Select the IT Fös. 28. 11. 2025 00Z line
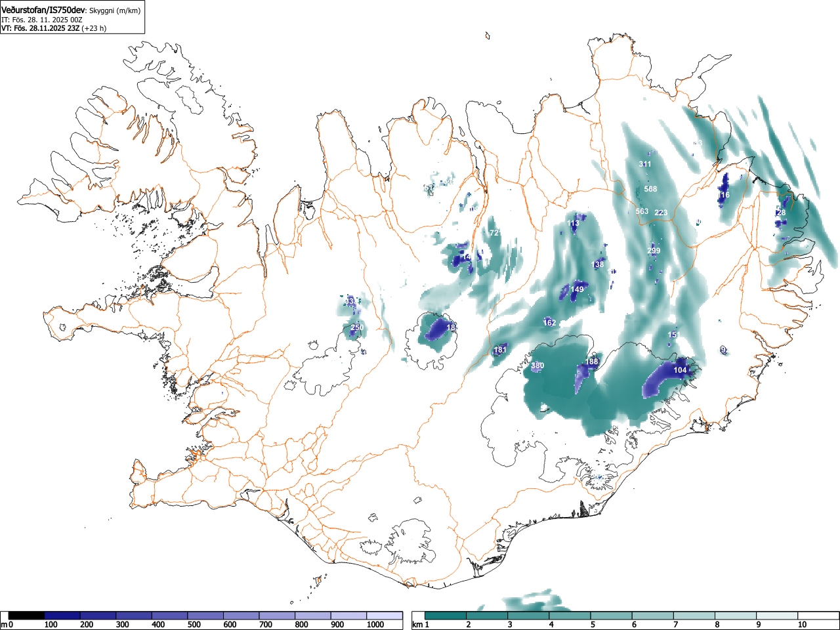The height and width of the screenshot is (630, 840). click(x=42, y=20)
